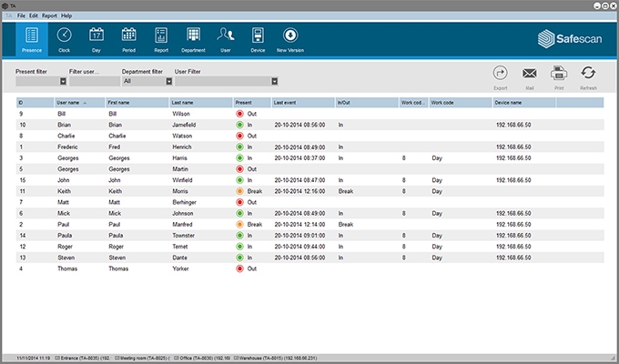Print the presence list
The width and height of the screenshot is (619, 364).
(559, 76)
